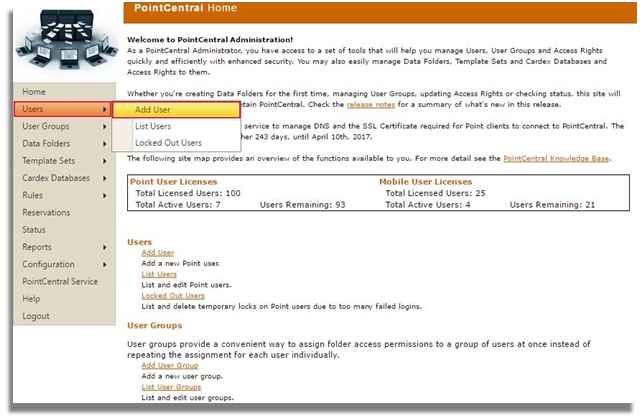Viewport: 640px width, 420px height.
Task: Click 'Add a new user group.' description
Action: click(x=182, y=376)
